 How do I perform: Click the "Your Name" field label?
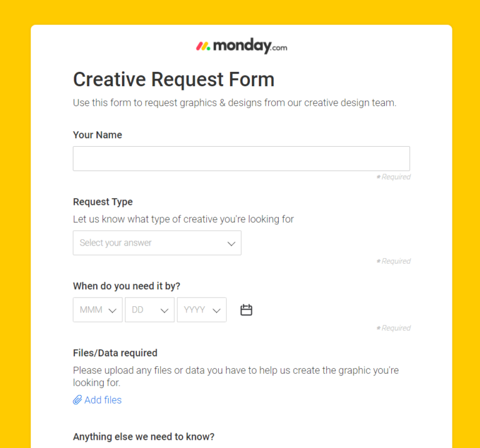point(97,135)
